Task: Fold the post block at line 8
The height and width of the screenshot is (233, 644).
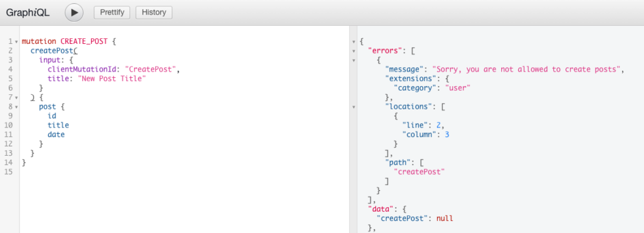Action: [x=16, y=107]
